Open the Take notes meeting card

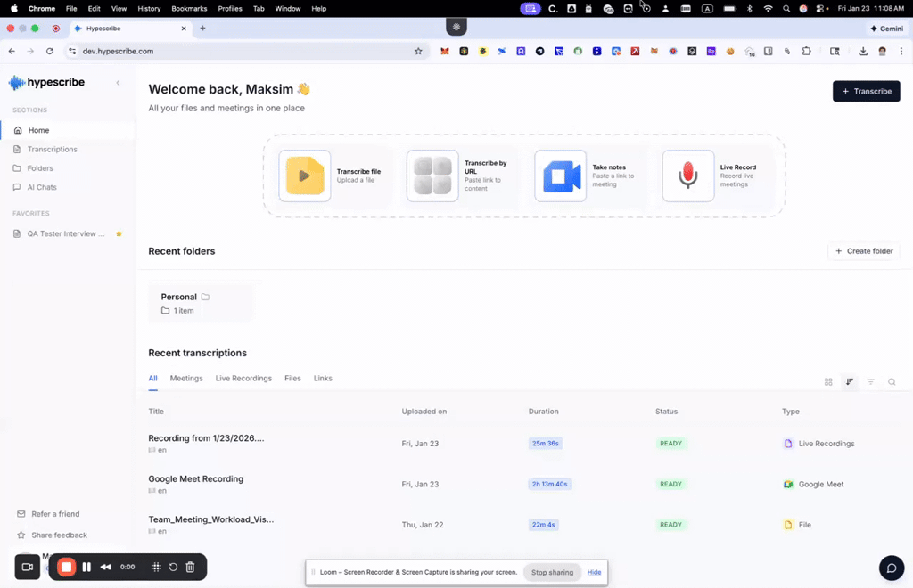561,176
